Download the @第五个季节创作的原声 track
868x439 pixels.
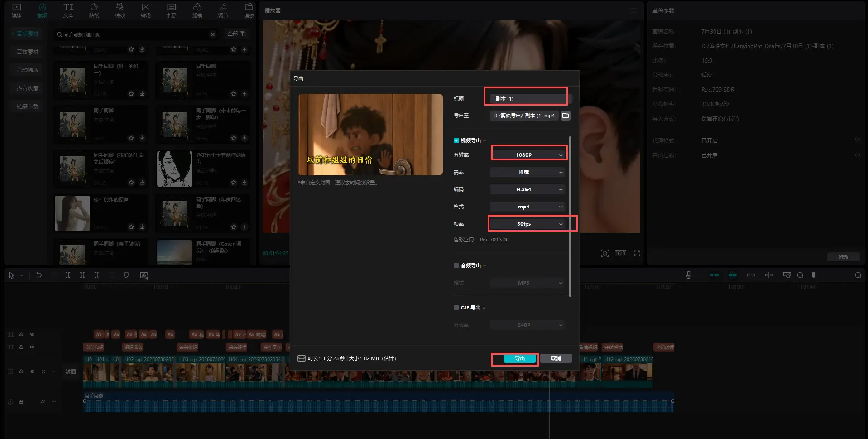coord(245,183)
